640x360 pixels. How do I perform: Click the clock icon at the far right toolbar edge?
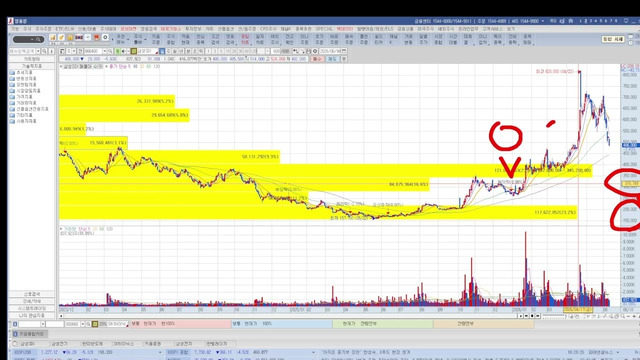pyautogui.click(x=631, y=43)
